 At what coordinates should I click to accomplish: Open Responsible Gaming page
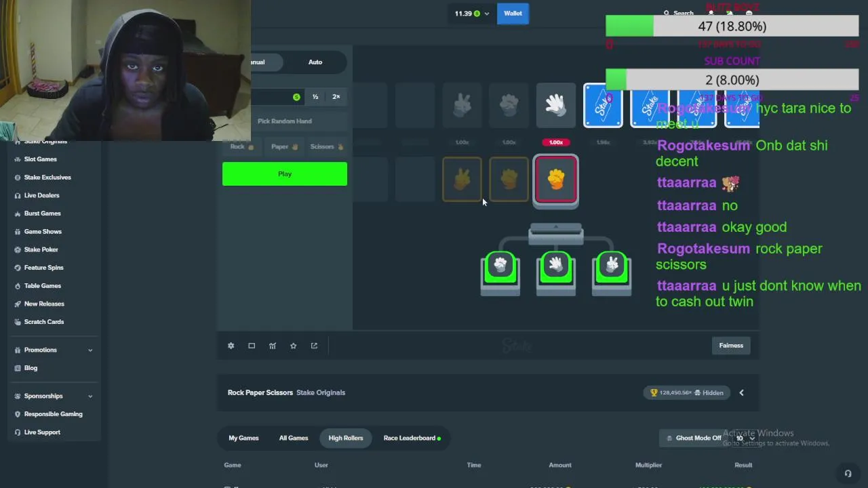pyautogui.click(x=53, y=414)
